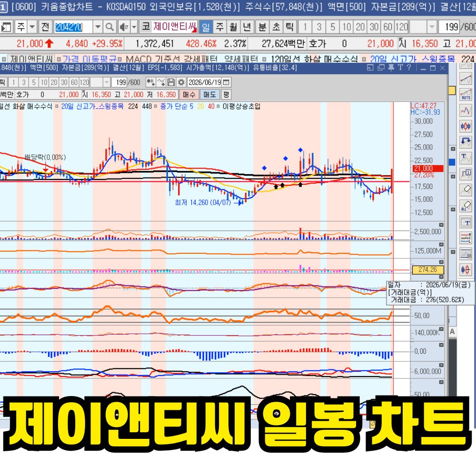Click the 전 button in main toolbar
This screenshot has height=476, width=476.
45,27
